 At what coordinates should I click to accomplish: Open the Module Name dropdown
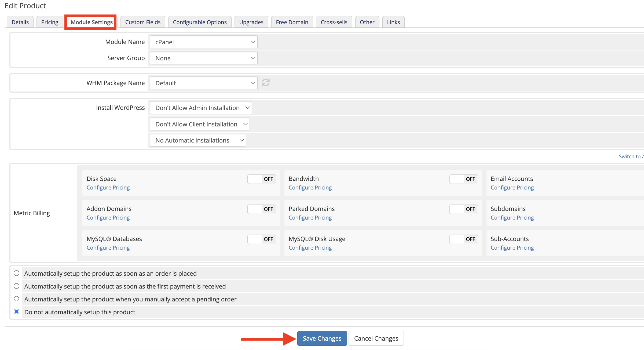[204, 42]
